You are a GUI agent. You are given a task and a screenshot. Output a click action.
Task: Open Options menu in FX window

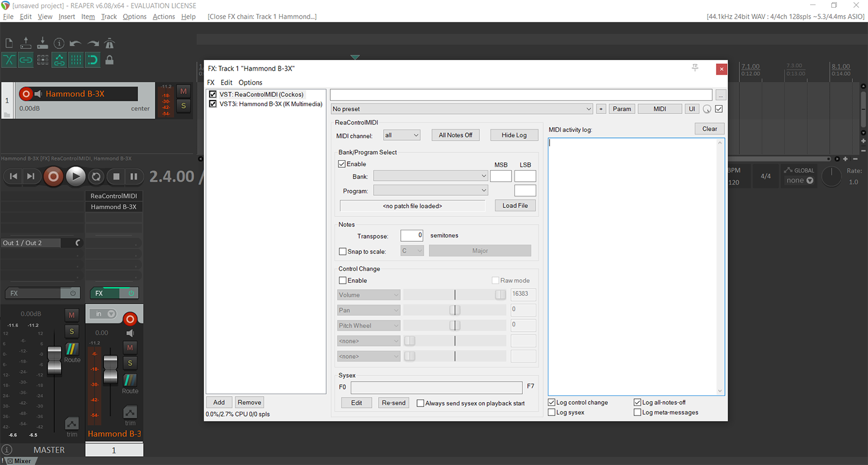(x=250, y=82)
